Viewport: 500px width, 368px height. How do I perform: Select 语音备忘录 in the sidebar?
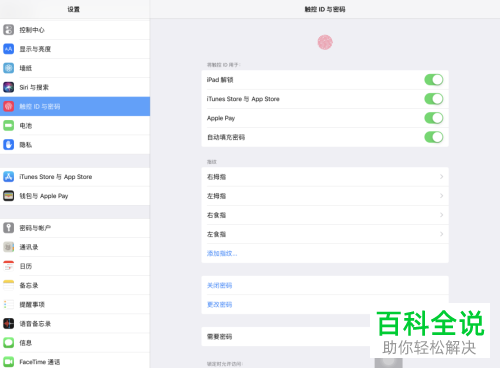[75, 323]
